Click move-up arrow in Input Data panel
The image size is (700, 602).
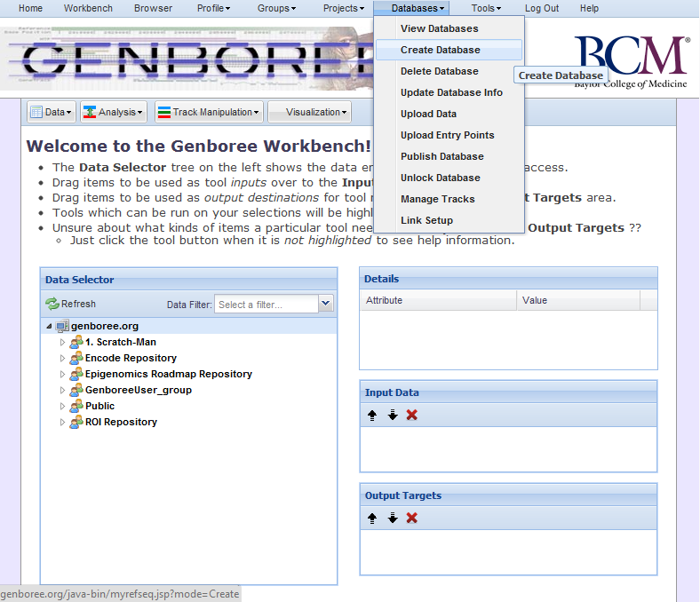[x=372, y=416]
